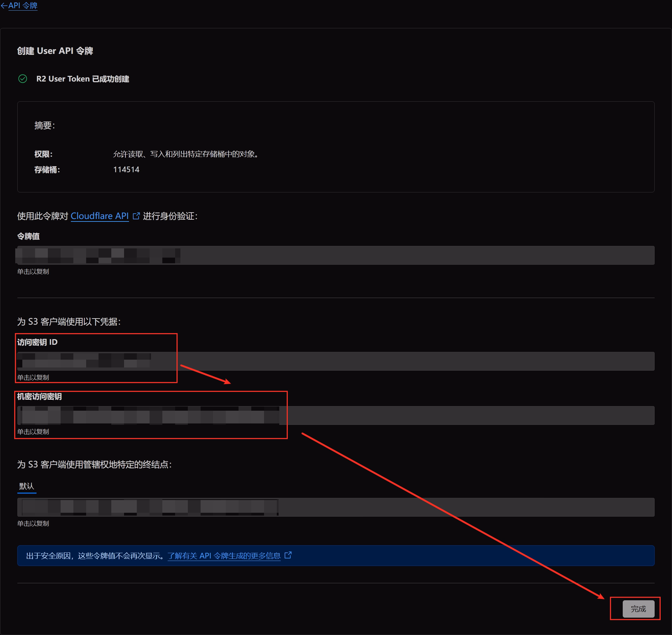The height and width of the screenshot is (635, 672).
Task: Click 单击以复制 below the 令牌值 field
Action: click(33, 271)
